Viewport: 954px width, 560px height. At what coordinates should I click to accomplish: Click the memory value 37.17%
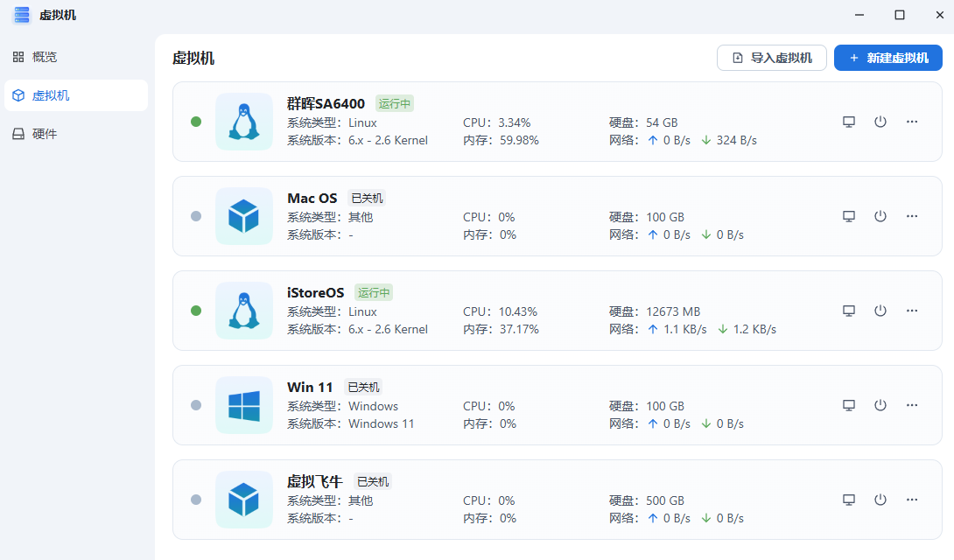click(x=520, y=330)
